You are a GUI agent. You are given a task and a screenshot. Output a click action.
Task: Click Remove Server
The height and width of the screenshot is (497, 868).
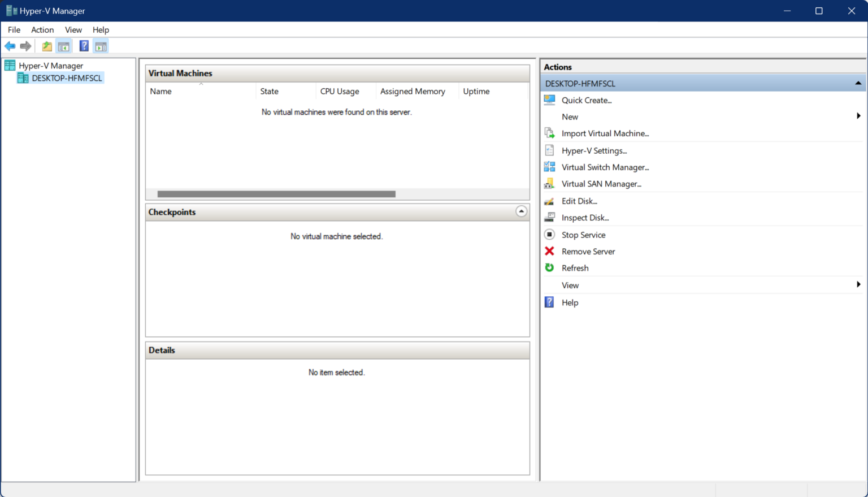[588, 251]
